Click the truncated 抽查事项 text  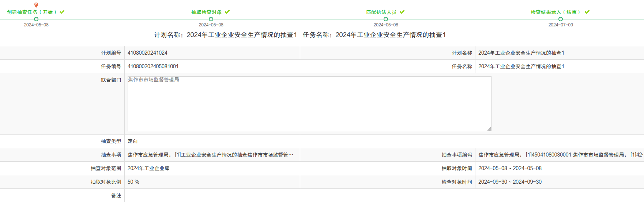pyautogui.click(x=210, y=155)
